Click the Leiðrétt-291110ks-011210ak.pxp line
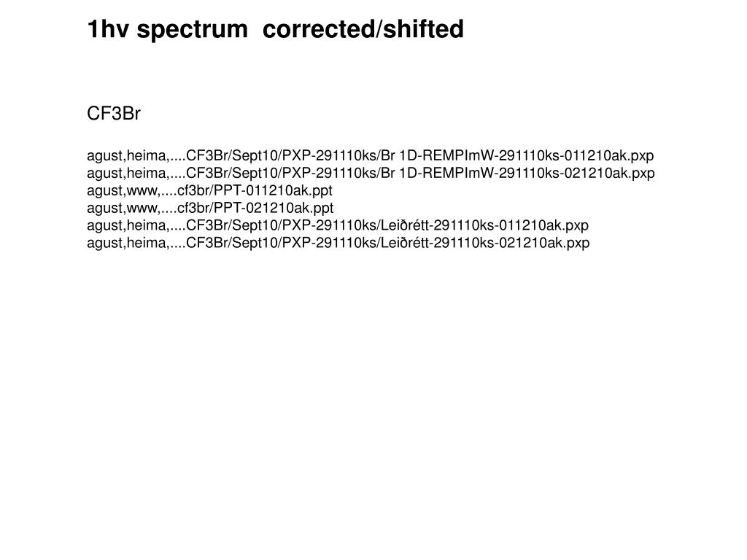 [x=338, y=226]
